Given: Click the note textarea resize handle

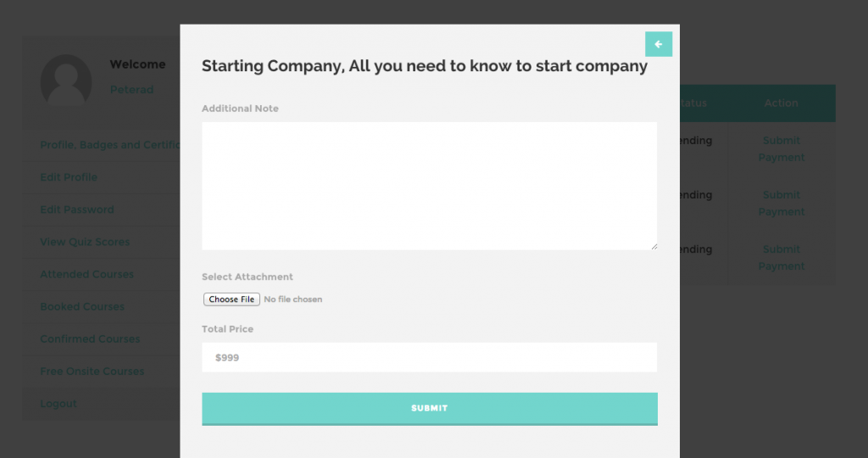Looking at the screenshot, I should click(653, 246).
